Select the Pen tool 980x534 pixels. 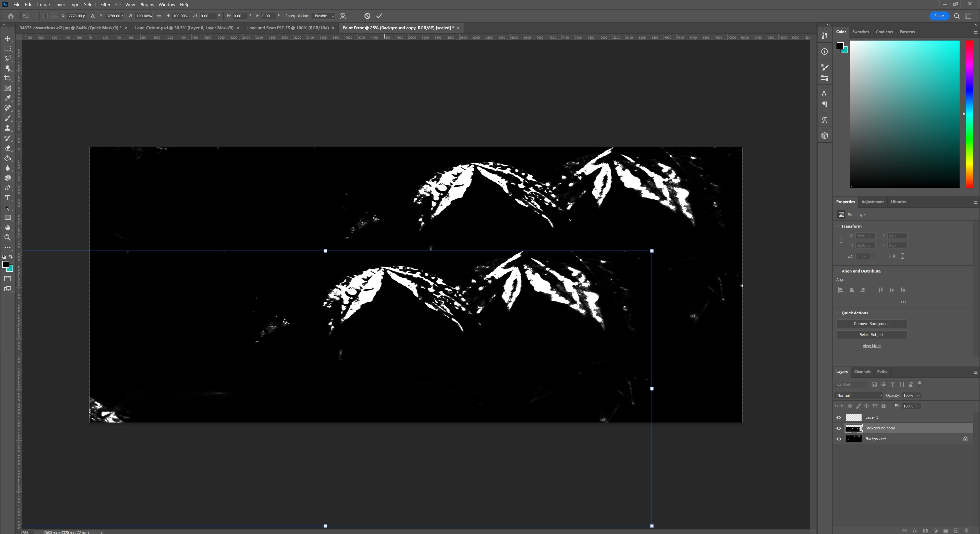[x=8, y=188]
